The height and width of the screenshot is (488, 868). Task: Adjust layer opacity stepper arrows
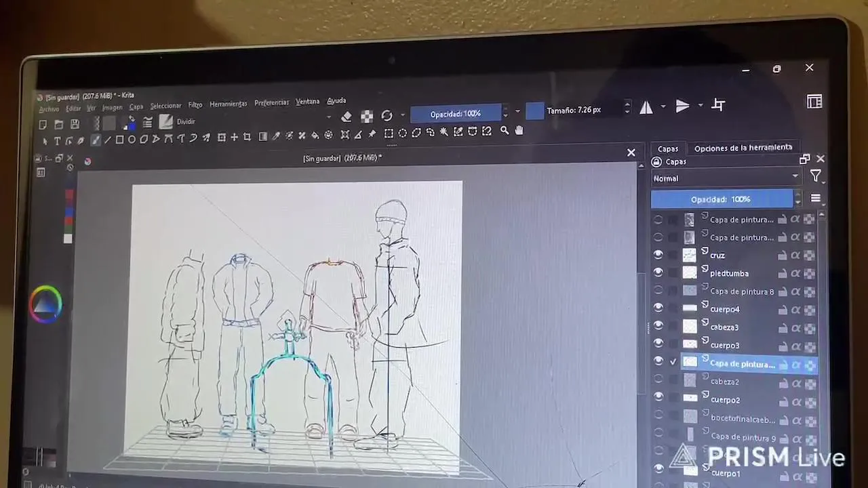pyautogui.click(x=797, y=199)
